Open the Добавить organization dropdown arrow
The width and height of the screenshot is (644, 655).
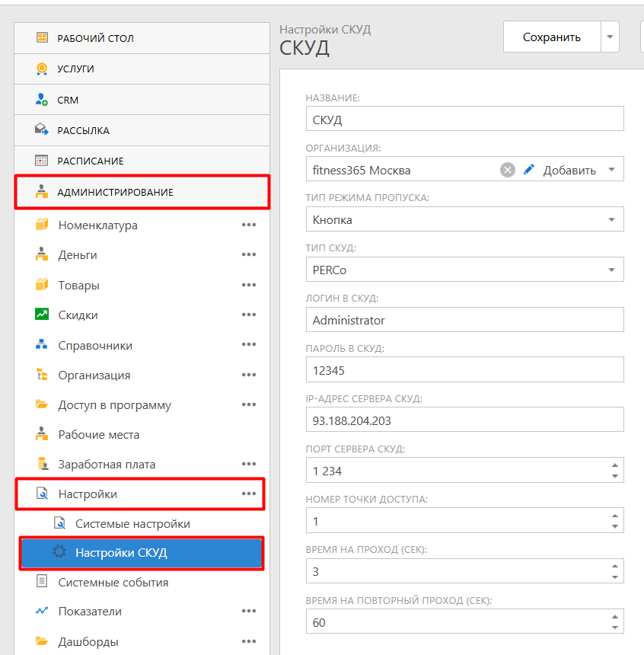coord(612,170)
